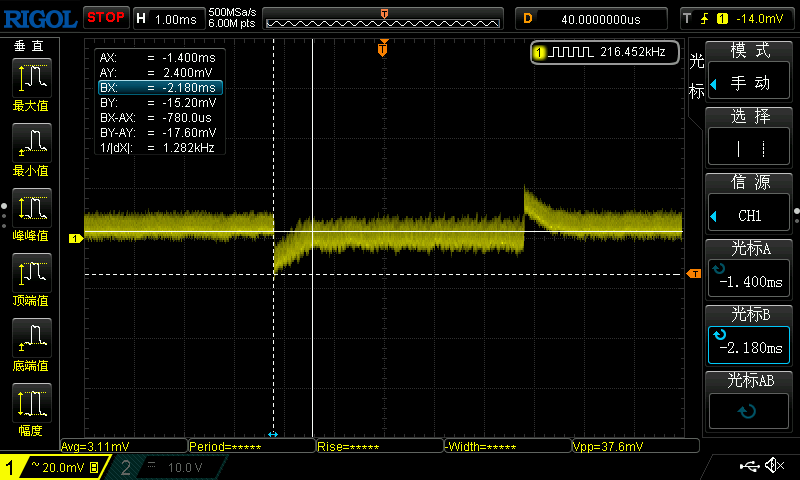Click the orange trigger level marker at right edge
This screenshot has width=800, height=480.
[x=694, y=274]
